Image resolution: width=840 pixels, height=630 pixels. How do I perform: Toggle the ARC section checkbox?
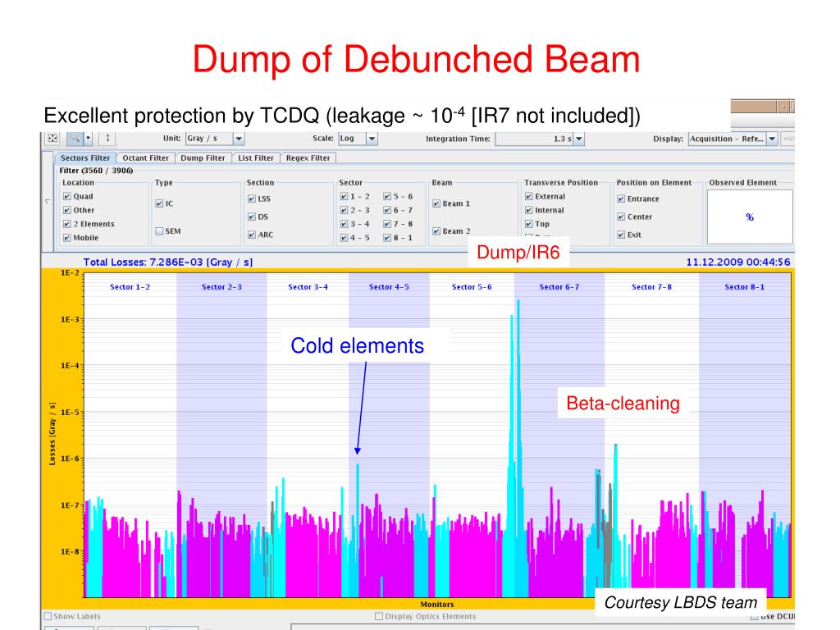tap(251, 235)
